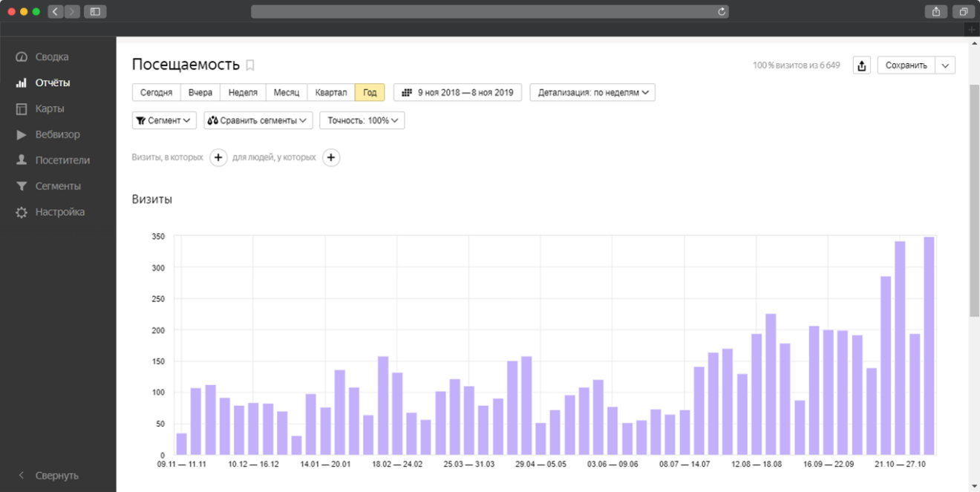Open the Детализация: по неделям dropdown
This screenshot has width=980, height=492.
tap(592, 93)
